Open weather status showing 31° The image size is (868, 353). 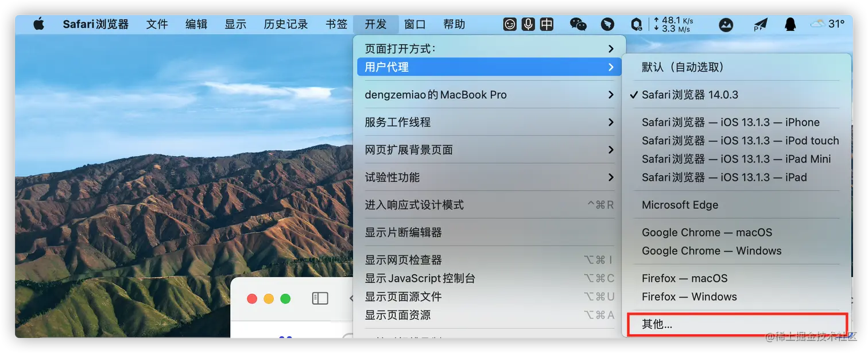[827, 24]
